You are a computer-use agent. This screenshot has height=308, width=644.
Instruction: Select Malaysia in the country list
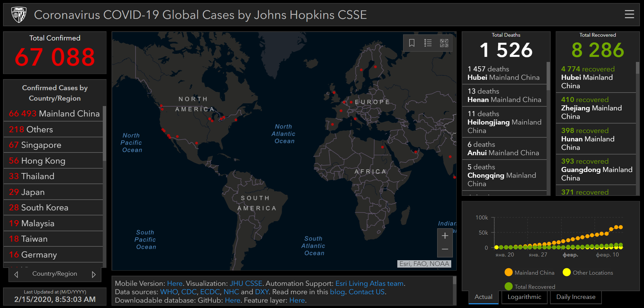tap(53, 224)
